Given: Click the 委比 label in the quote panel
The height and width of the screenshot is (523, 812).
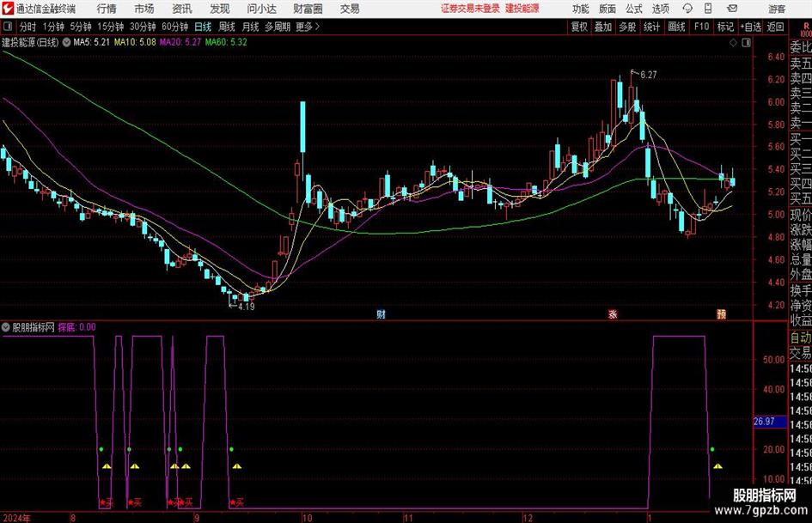Looking at the screenshot, I should click(801, 47).
